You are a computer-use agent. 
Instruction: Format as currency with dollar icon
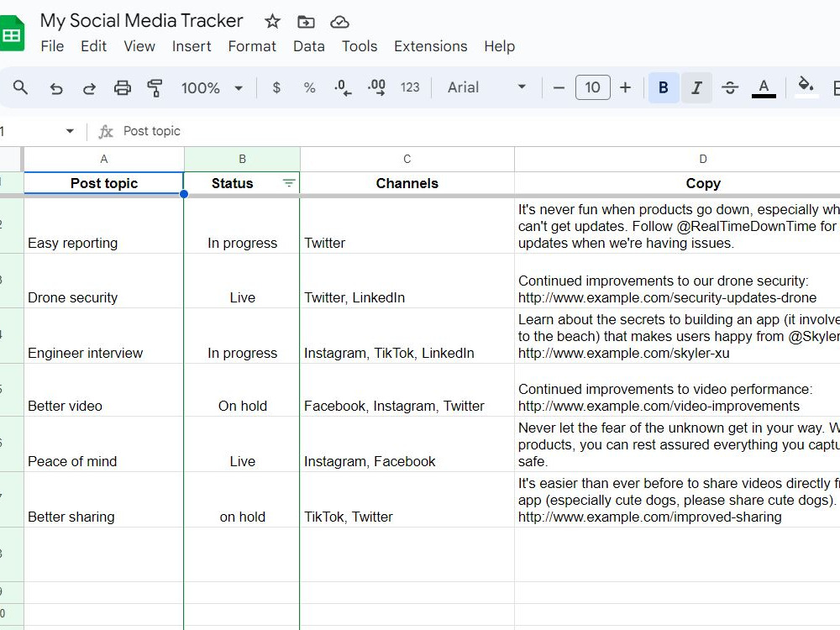point(276,87)
